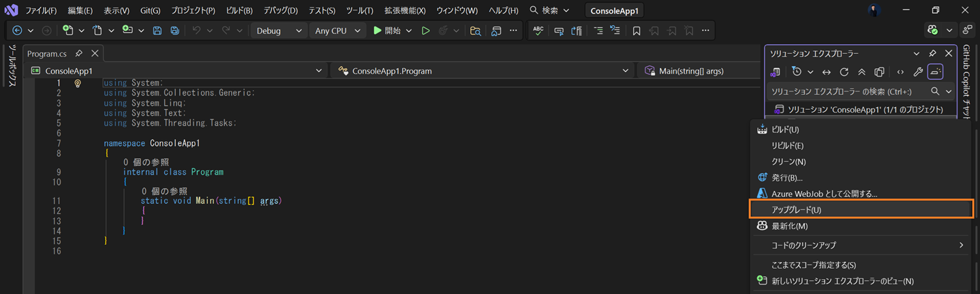This screenshot has width=980, height=294.
Task: Click 最新化(M) in the context menu
Action: coord(861,226)
